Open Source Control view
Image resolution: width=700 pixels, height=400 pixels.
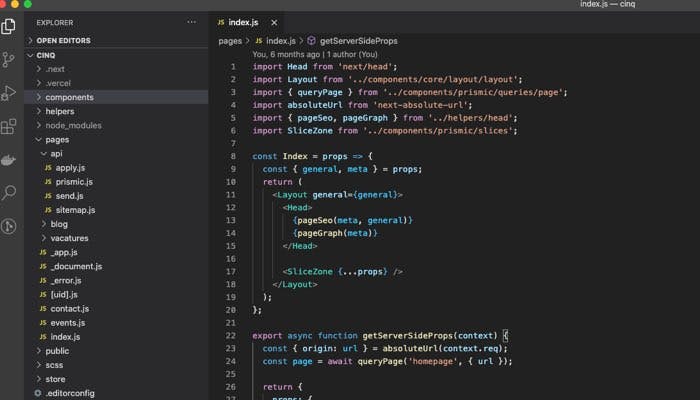coord(8,59)
